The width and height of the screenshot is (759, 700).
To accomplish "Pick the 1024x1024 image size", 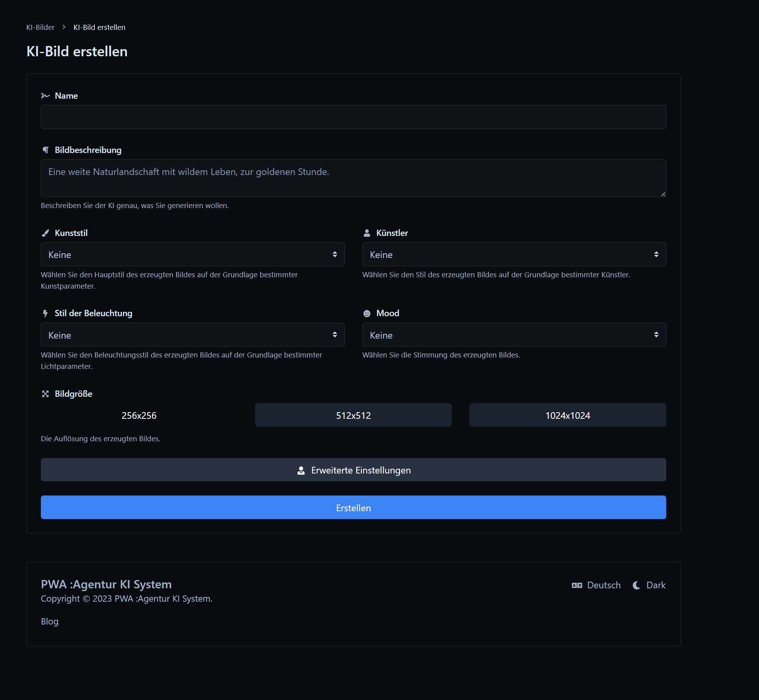I will [567, 415].
